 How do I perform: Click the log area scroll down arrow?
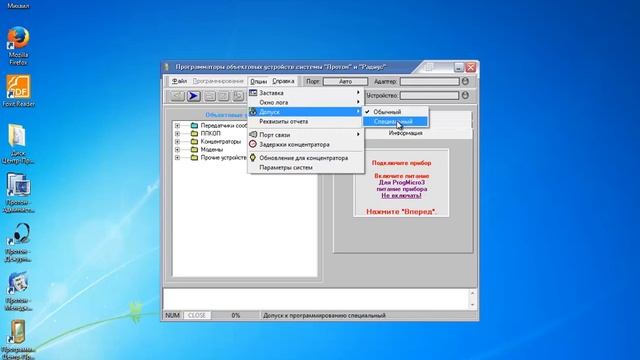point(472,304)
